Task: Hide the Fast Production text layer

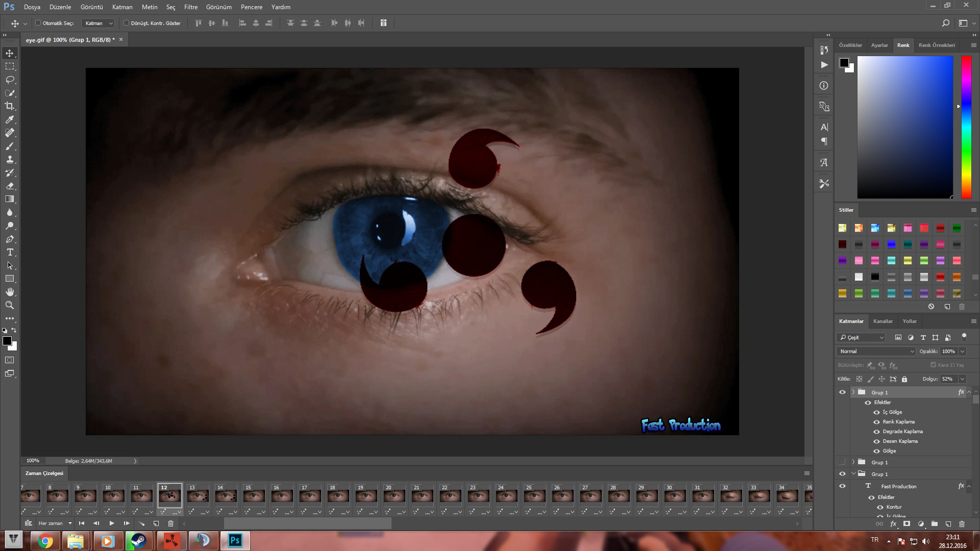Action: pos(842,486)
